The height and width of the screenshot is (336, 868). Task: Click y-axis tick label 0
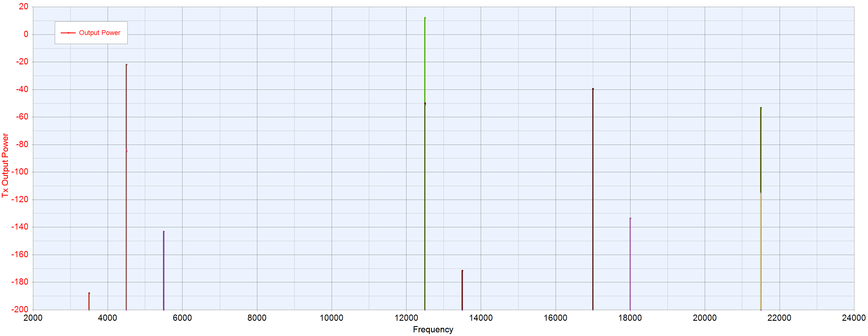click(x=26, y=34)
